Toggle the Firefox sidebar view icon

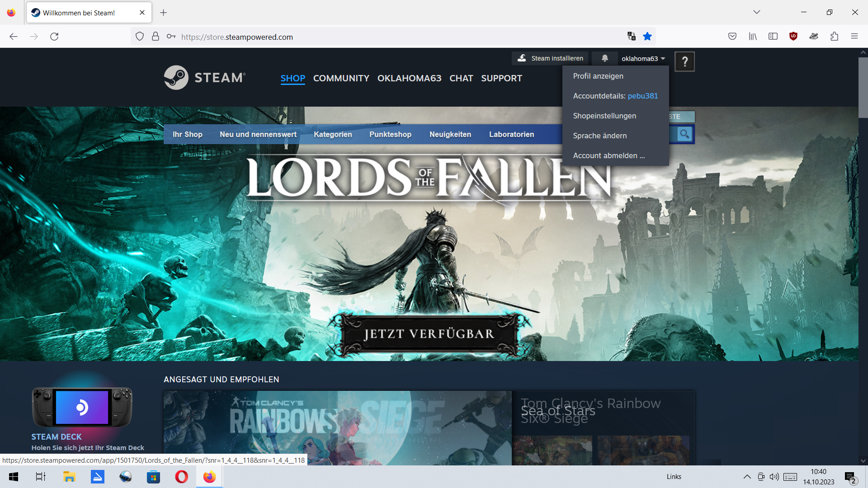click(x=773, y=37)
